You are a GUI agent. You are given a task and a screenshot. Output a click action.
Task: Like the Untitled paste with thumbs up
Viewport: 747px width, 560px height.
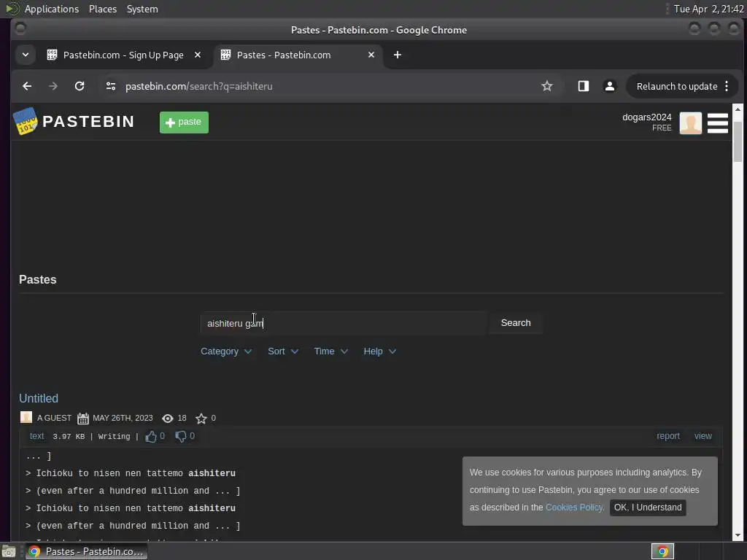(x=151, y=436)
